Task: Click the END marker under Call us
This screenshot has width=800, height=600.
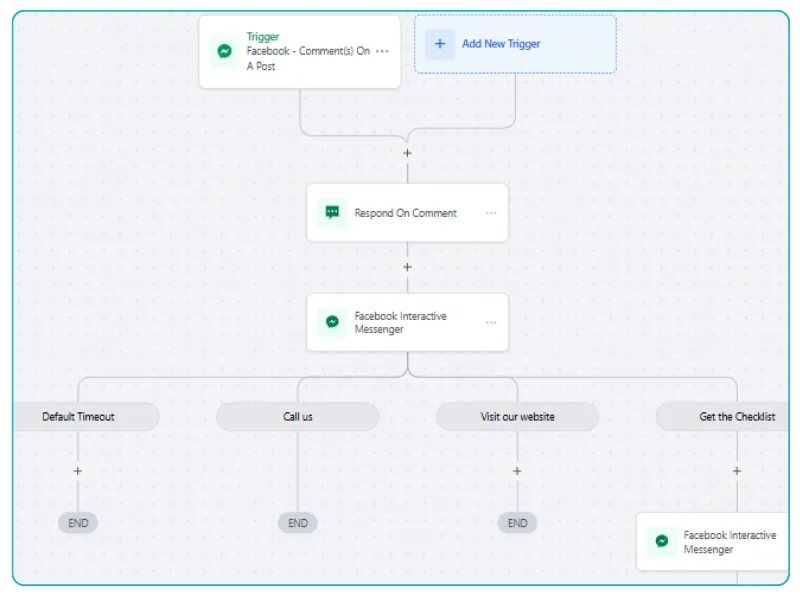Action: 297,523
